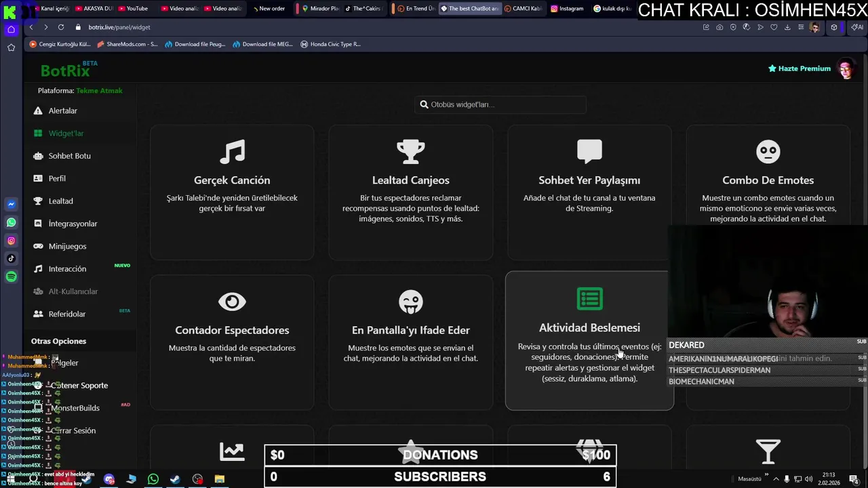
Task: Switch to the Mirador Pla tab
Action: point(320,9)
